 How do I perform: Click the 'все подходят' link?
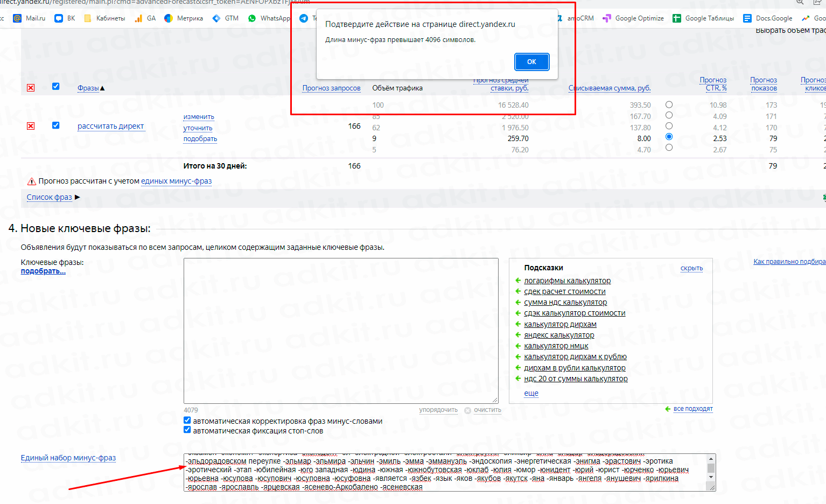[693, 409]
